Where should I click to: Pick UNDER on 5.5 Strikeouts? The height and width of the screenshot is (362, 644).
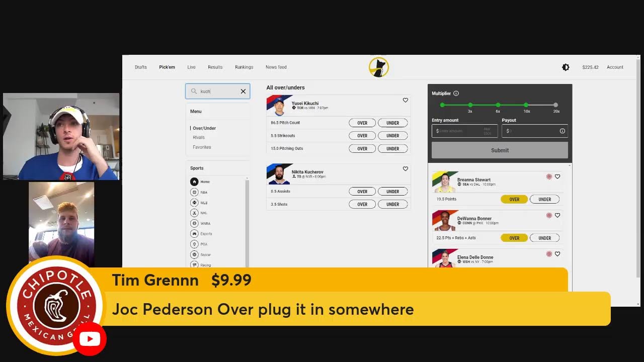point(393,136)
